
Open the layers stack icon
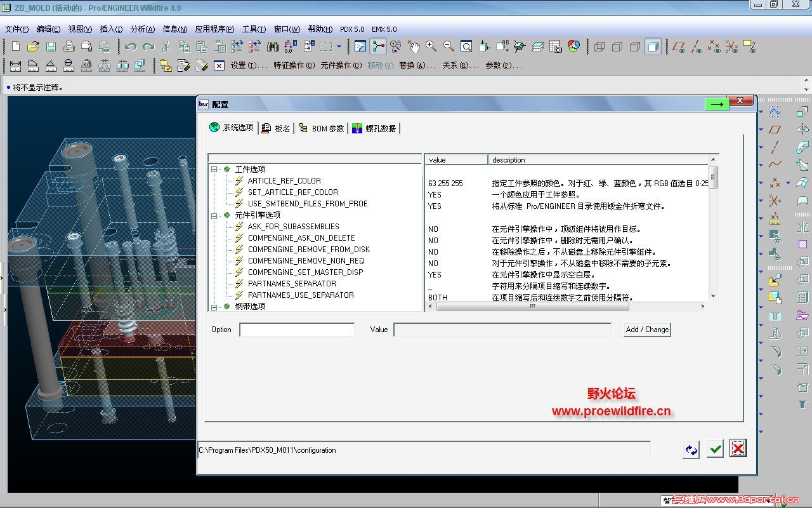(x=538, y=46)
